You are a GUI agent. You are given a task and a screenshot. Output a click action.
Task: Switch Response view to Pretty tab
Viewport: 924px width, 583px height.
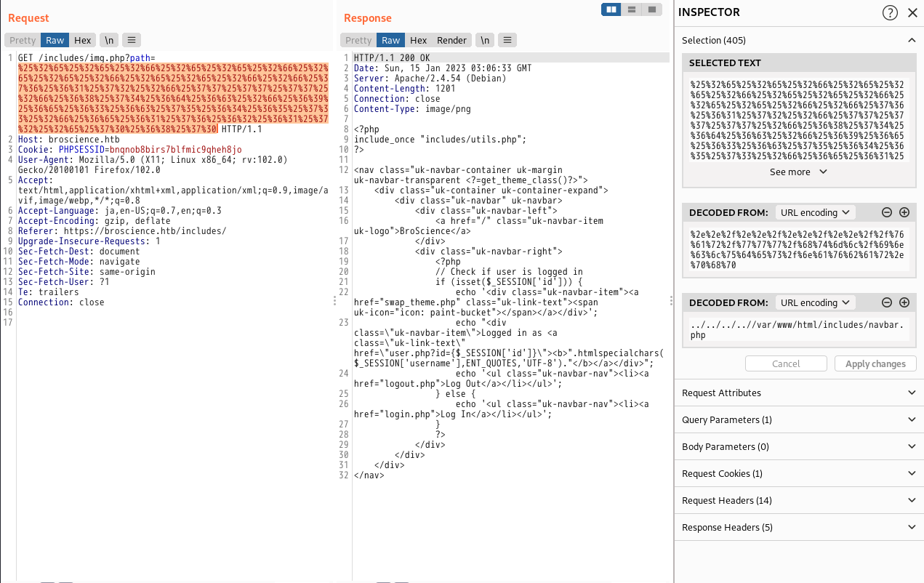358,40
